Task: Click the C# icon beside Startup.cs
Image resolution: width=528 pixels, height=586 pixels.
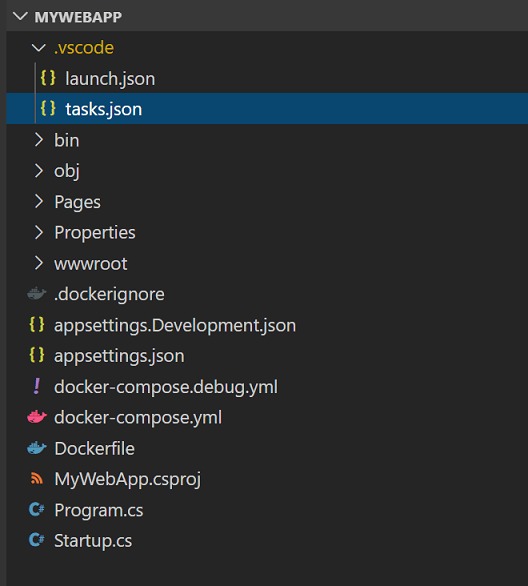Action: [37, 540]
